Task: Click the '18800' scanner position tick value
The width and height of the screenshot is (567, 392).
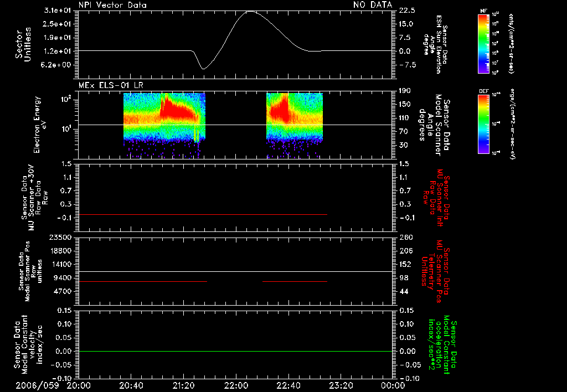Action: pos(60,251)
